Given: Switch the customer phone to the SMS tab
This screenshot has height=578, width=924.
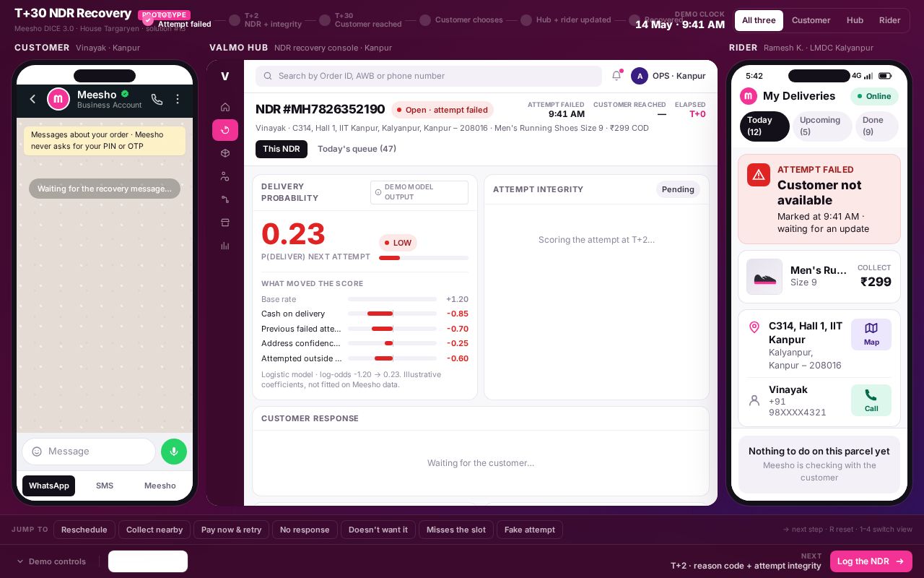Looking at the screenshot, I should pyautogui.click(x=105, y=486).
